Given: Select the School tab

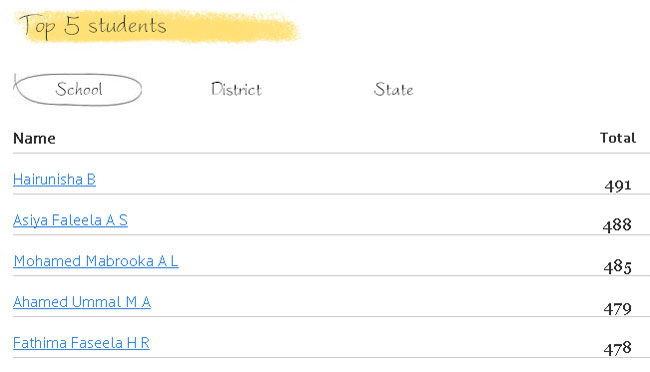Looking at the screenshot, I should click(79, 89).
